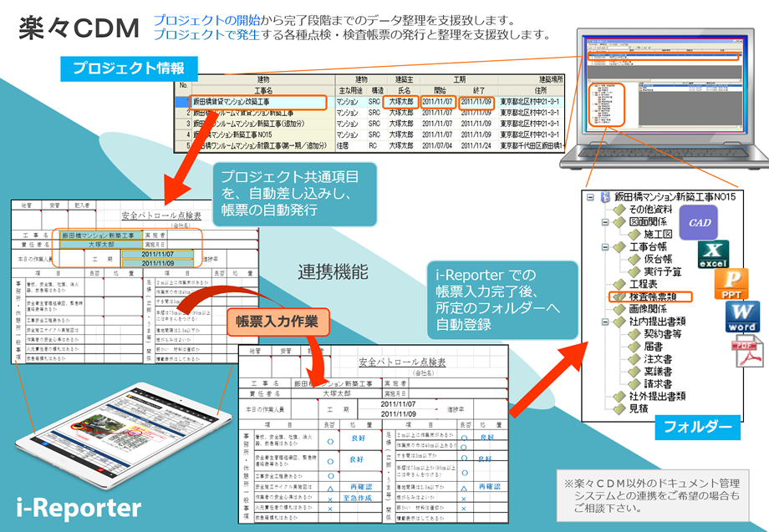Select the 請求書 tree item
This screenshot has width=769, height=532.
(x=658, y=384)
